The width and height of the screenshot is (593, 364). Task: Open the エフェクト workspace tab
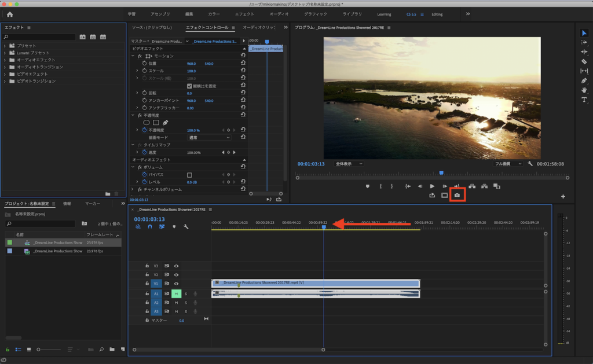[x=244, y=14]
